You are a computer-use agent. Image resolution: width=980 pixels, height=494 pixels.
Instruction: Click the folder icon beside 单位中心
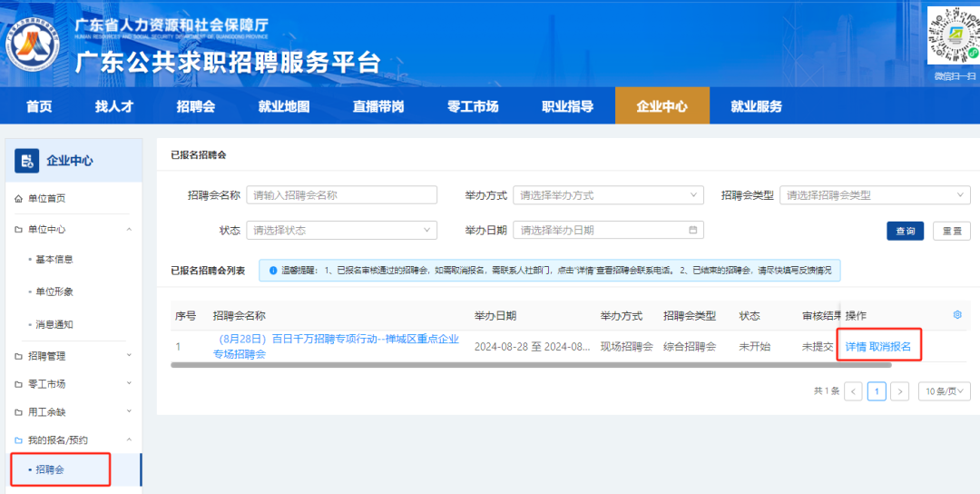click(x=18, y=230)
